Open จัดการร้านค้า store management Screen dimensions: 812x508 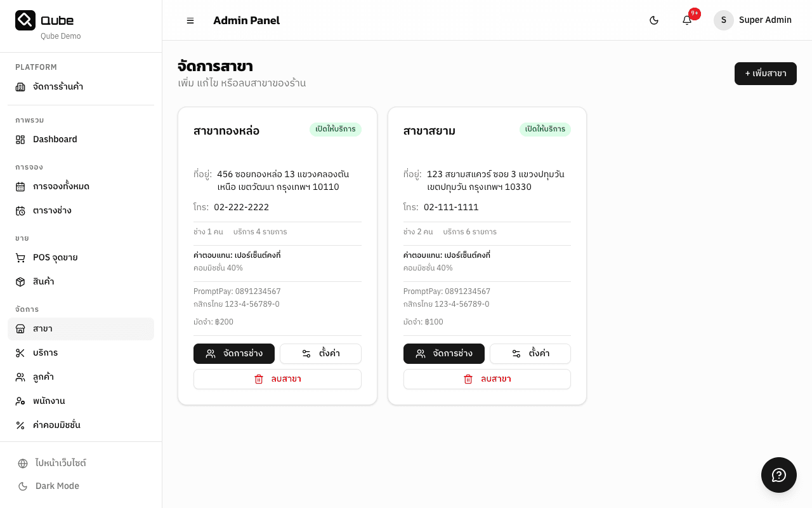coord(58,86)
